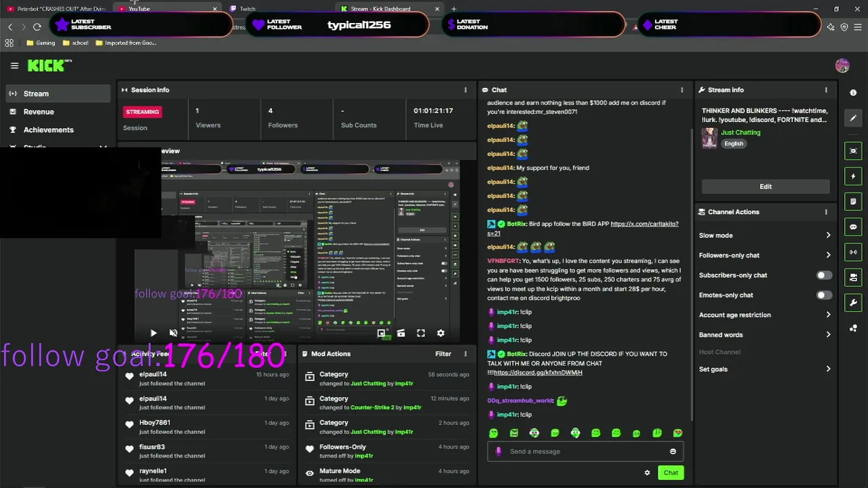Toggle Emotes-only chat switch
The image size is (868, 488).
coord(823,295)
